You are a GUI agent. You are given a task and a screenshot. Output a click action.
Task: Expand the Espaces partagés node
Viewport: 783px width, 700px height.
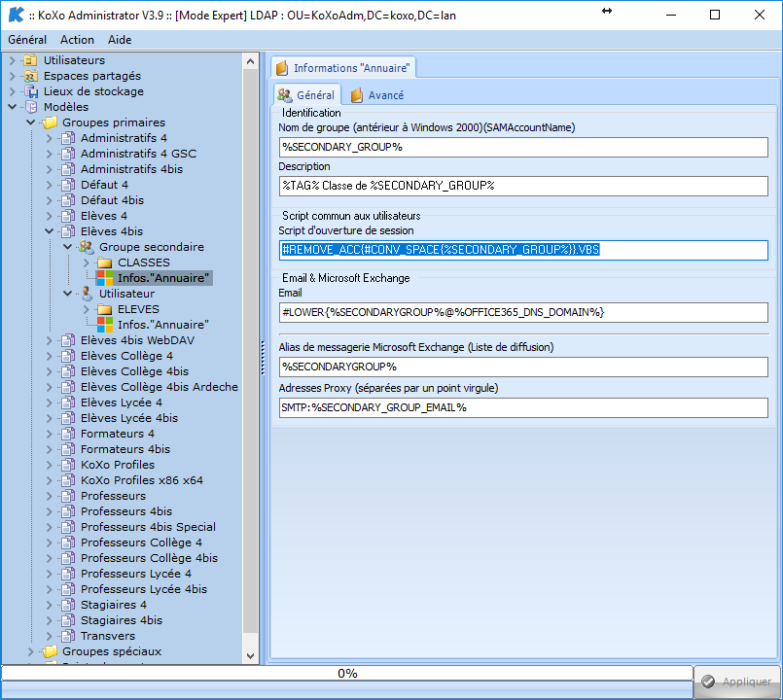click(x=13, y=76)
